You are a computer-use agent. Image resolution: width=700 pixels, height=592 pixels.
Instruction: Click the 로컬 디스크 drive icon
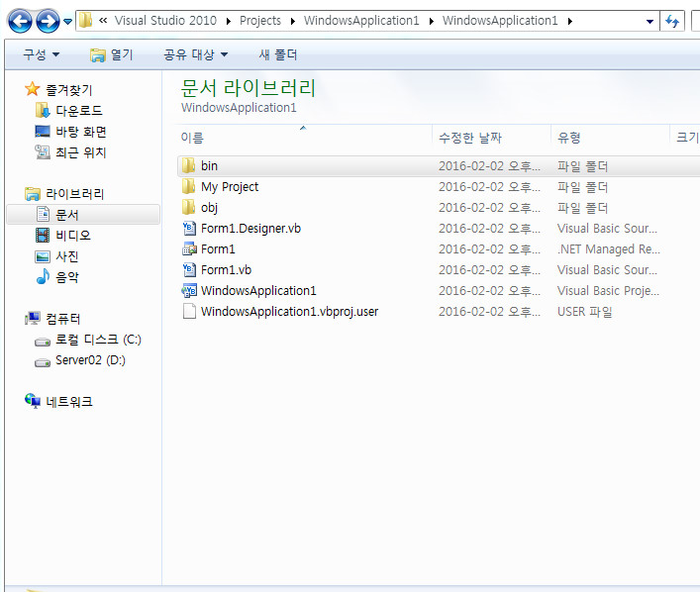point(43,342)
